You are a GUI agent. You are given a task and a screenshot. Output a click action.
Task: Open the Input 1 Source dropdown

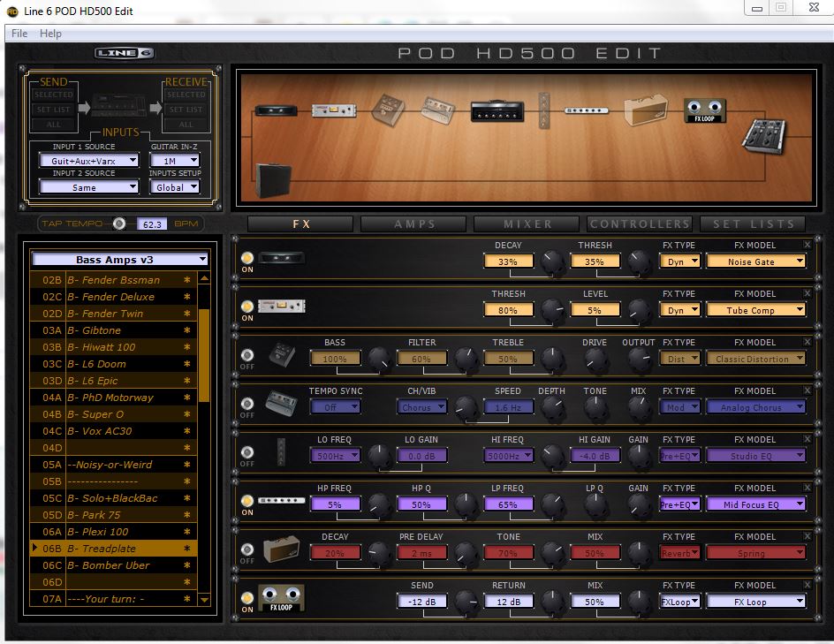(89, 161)
